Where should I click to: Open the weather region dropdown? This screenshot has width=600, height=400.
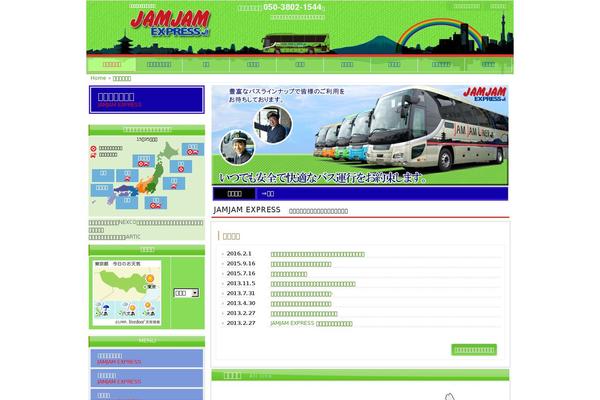pyautogui.click(x=186, y=293)
